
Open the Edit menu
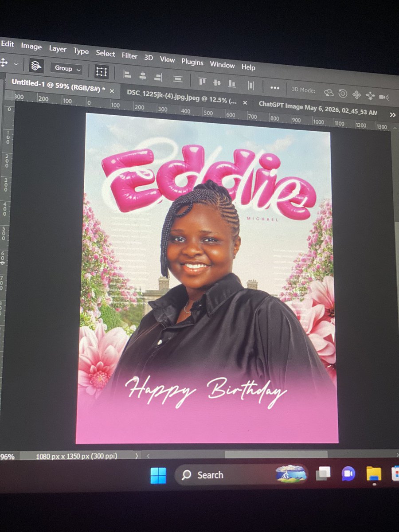pyautogui.click(x=8, y=44)
